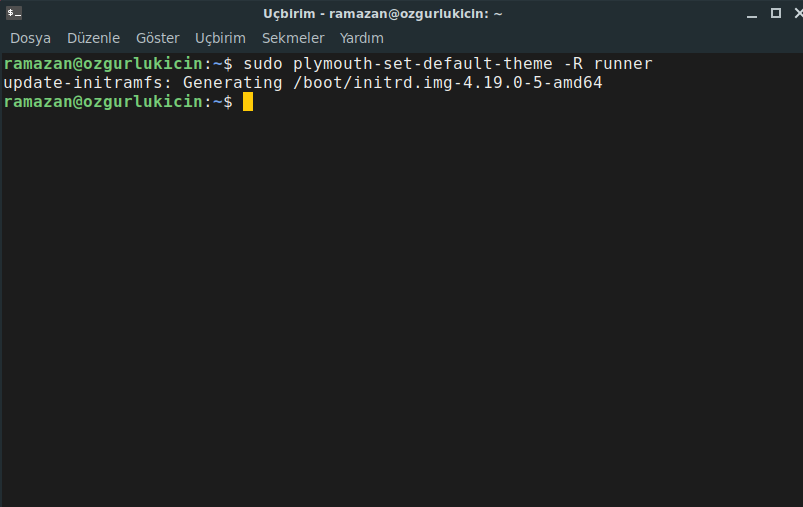Click the word plymouth-set-default-theme in command
The height and width of the screenshot is (507, 803).
pos(422,64)
